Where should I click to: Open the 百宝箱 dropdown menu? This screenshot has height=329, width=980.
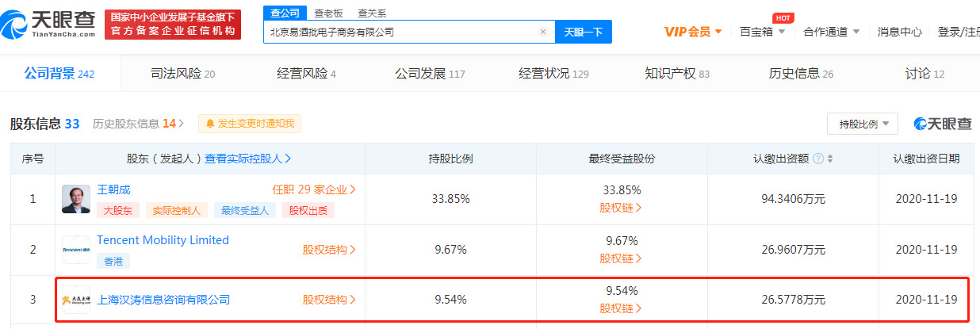coord(762,32)
